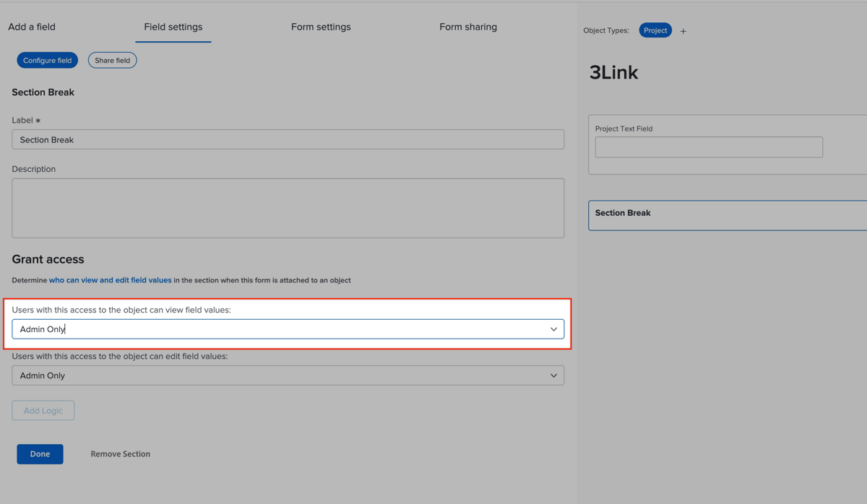
Task: Open the edit access chevron arrow
Action: point(554,375)
